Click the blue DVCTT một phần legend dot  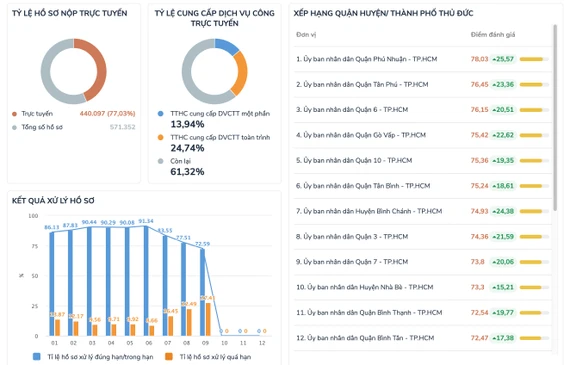pos(160,114)
